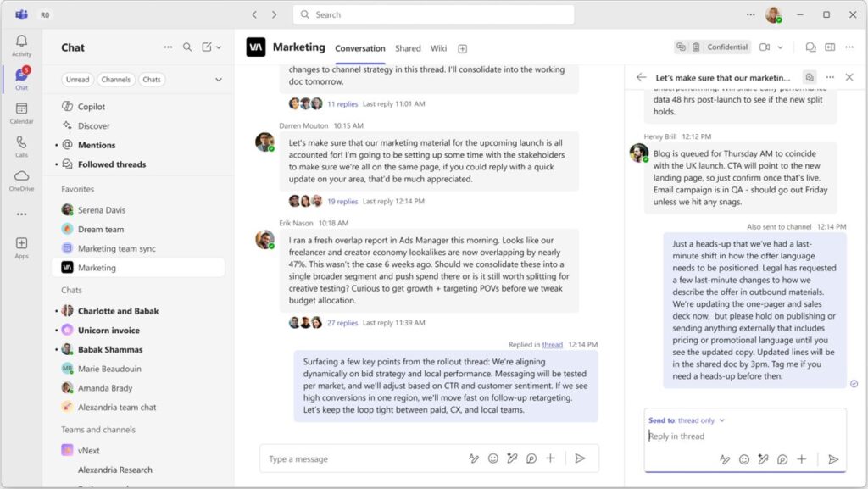Open the thread with 27 replies
Viewport: 868px width, 489px height.
(342, 324)
